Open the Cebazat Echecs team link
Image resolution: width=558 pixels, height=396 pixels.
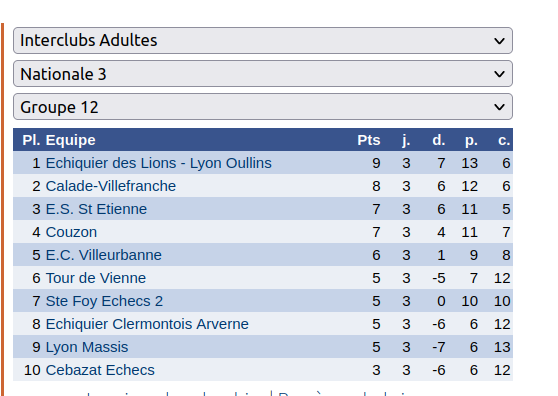coord(100,370)
